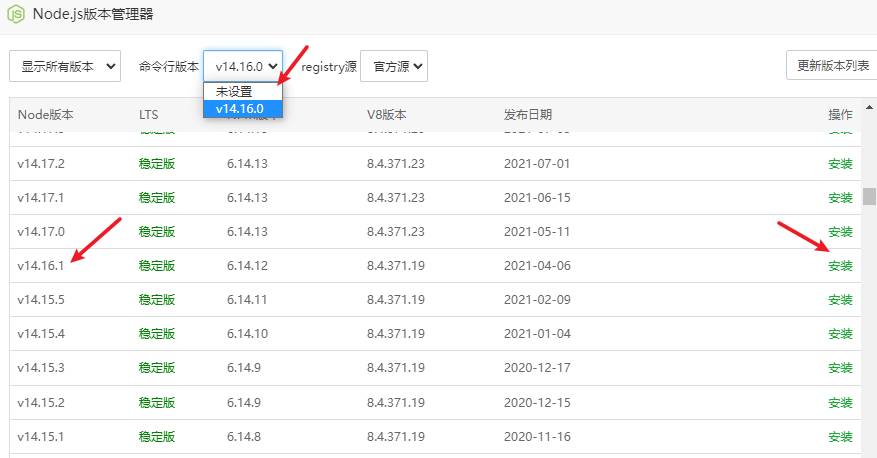
Task: Click the Node版本 column header
Action: [45, 115]
